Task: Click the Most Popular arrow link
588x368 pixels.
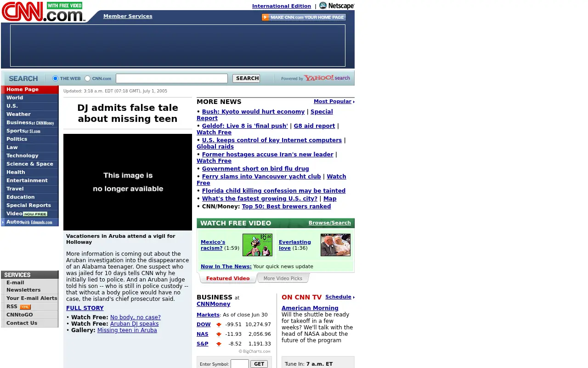Action: [x=334, y=101]
